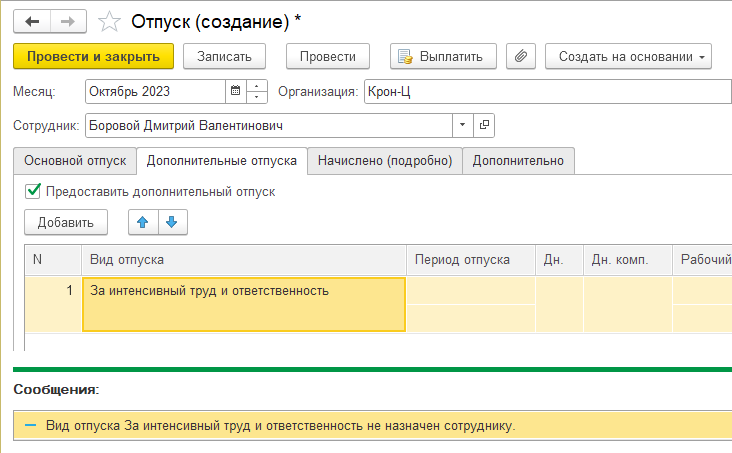This screenshot has height=453, width=732.
Task: Expand the Сотрудник dropdown list
Action: [x=462, y=126]
